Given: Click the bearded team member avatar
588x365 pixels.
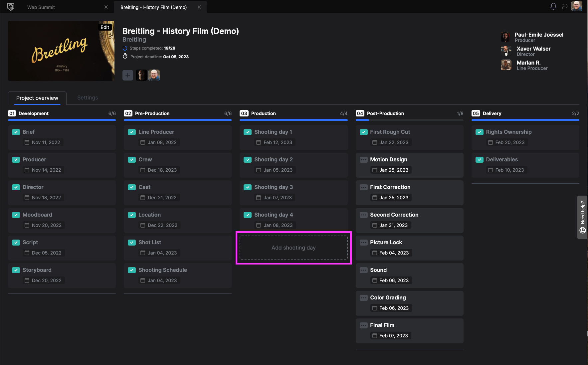Looking at the screenshot, I should [154, 75].
